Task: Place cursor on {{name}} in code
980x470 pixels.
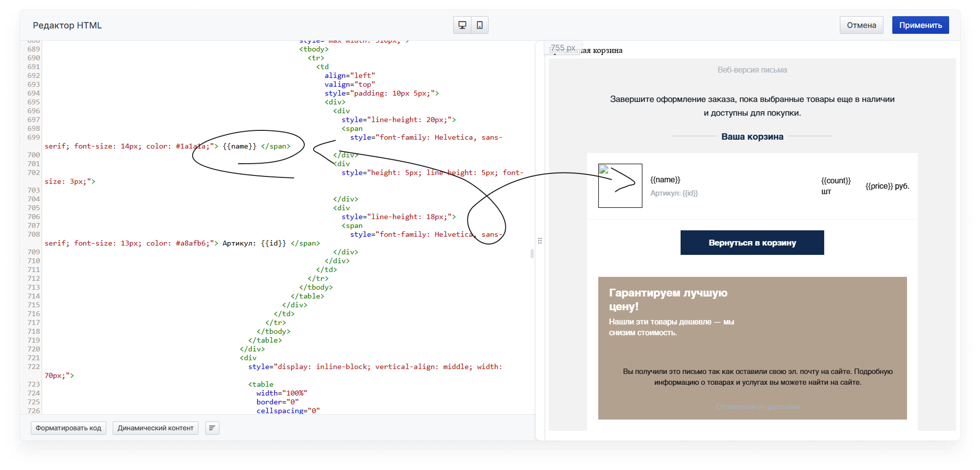Action: point(240,146)
